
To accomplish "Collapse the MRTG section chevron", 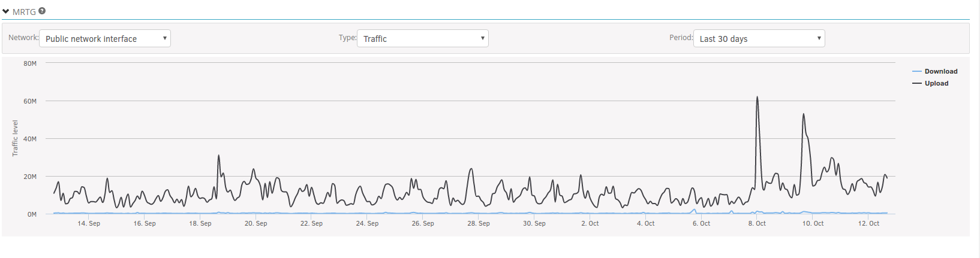I will point(6,11).
